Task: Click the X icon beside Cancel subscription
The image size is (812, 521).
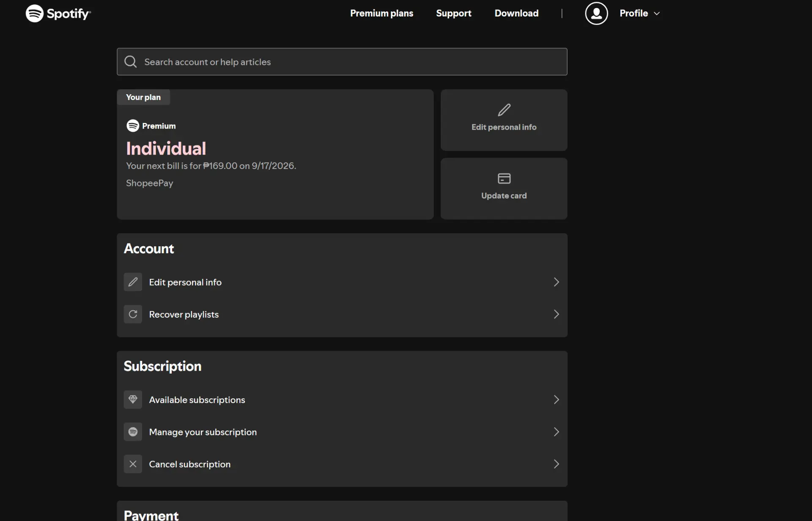Action: point(133,464)
